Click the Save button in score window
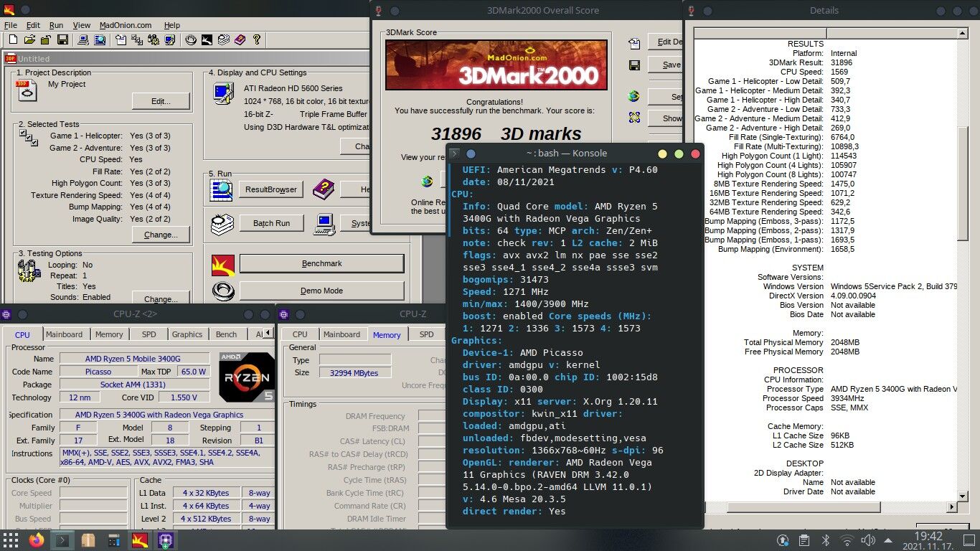The height and width of the screenshot is (551, 980). 665,65
